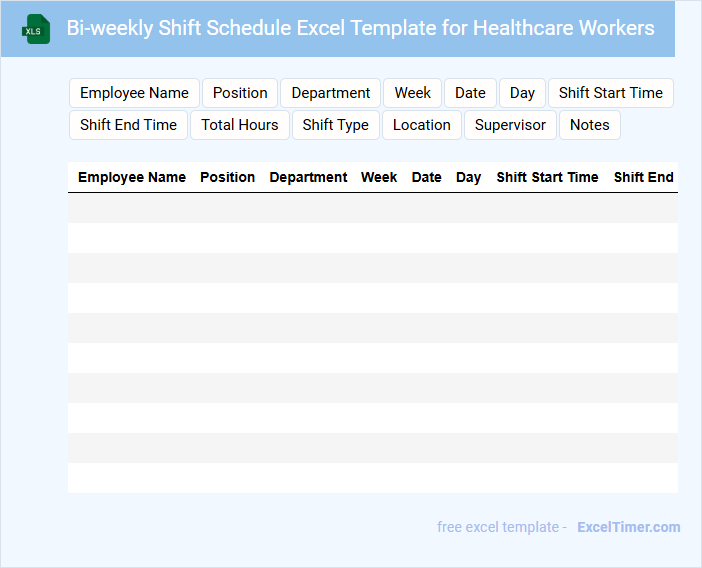Image resolution: width=702 pixels, height=568 pixels.
Task: Choose the Week tag
Action: [412, 93]
